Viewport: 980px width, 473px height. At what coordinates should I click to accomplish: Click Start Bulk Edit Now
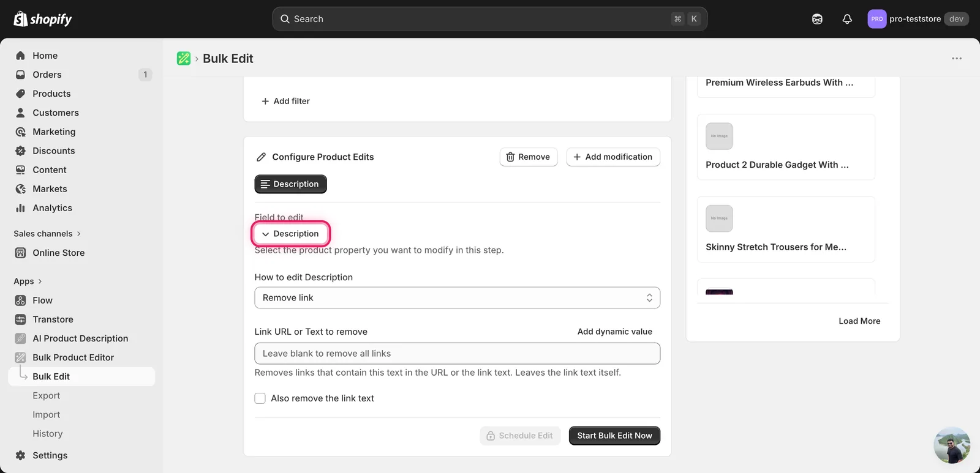(x=614, y=436)
